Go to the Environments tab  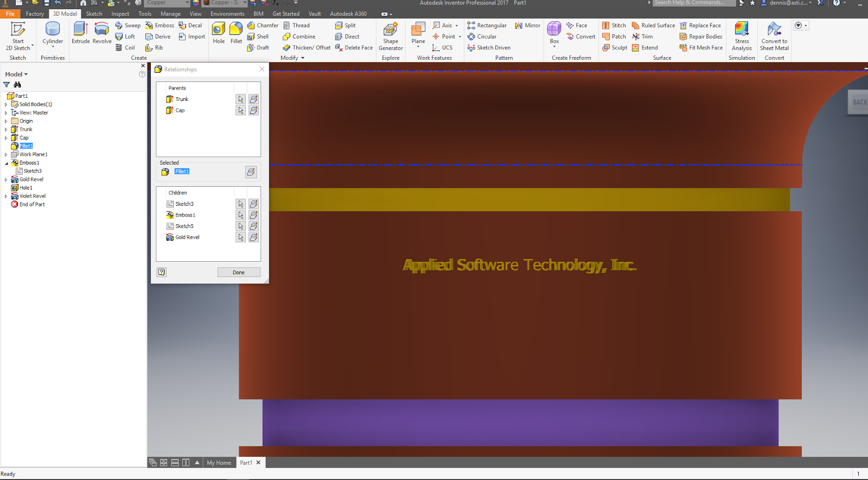[x=227, y=14]
